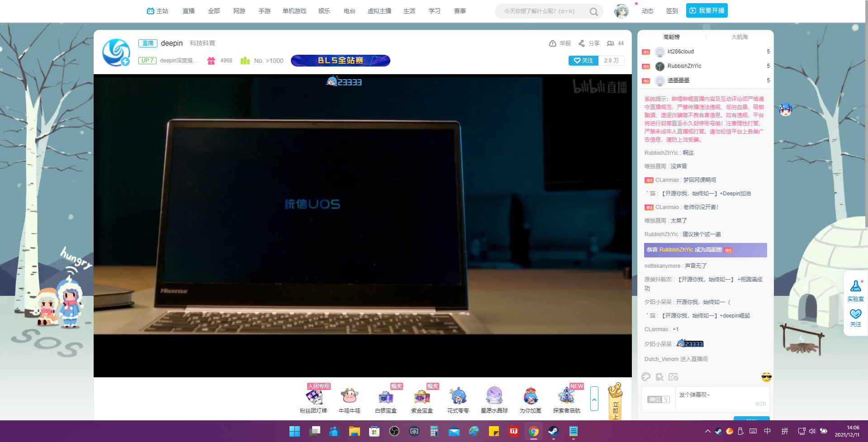The image size is (868, 442).
Task: Select the 紫金宝盒 gift icon
Action: pyautogui.click(x=422, y=396)
